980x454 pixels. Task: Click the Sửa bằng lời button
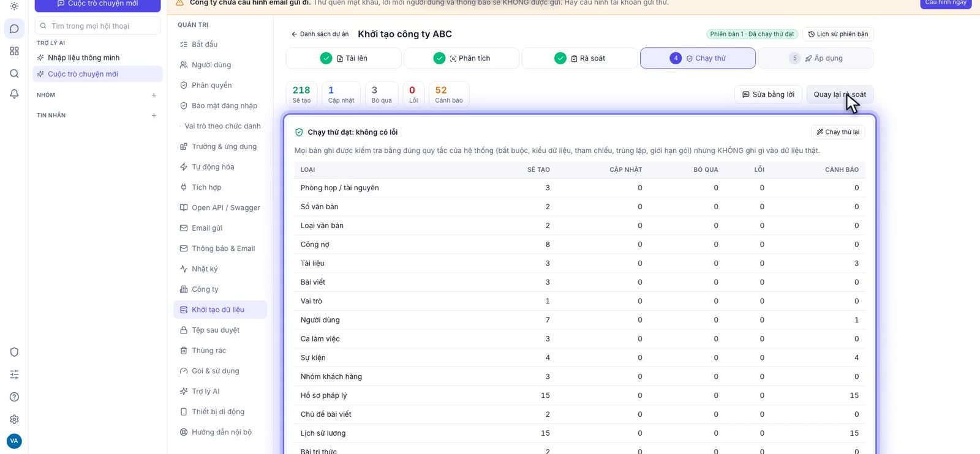[768, 94]
